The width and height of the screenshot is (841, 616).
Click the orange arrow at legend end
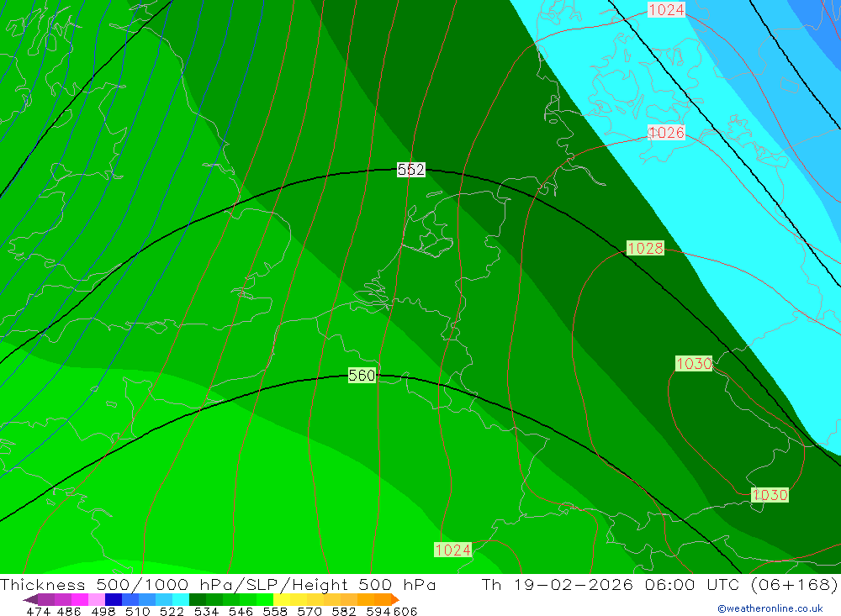pyautogui.click(x=395, y=599)
